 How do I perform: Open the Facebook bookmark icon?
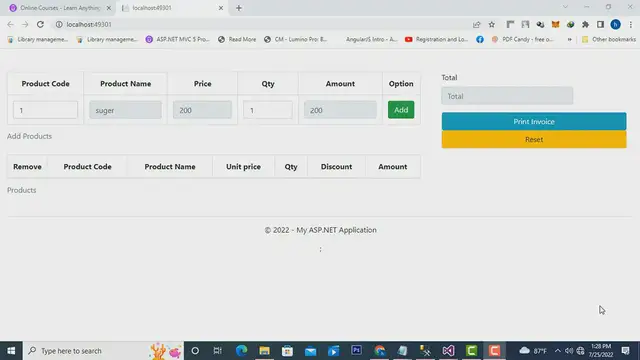480,39
